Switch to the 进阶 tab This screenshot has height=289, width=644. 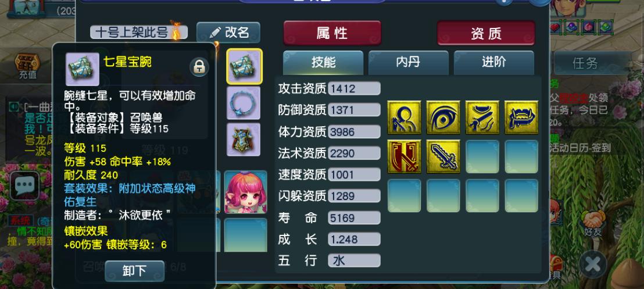493,63
